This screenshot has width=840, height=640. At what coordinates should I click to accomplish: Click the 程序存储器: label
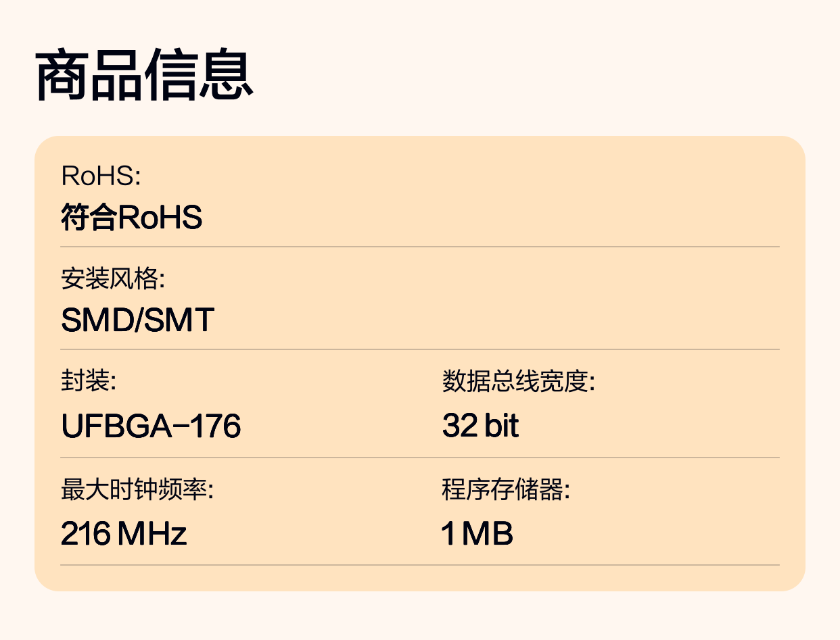506,489
